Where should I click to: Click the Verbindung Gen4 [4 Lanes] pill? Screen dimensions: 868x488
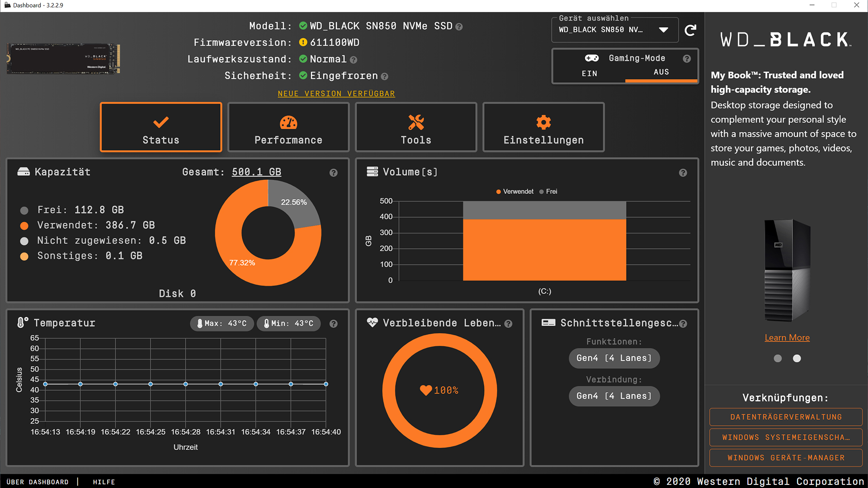[614, 396]
